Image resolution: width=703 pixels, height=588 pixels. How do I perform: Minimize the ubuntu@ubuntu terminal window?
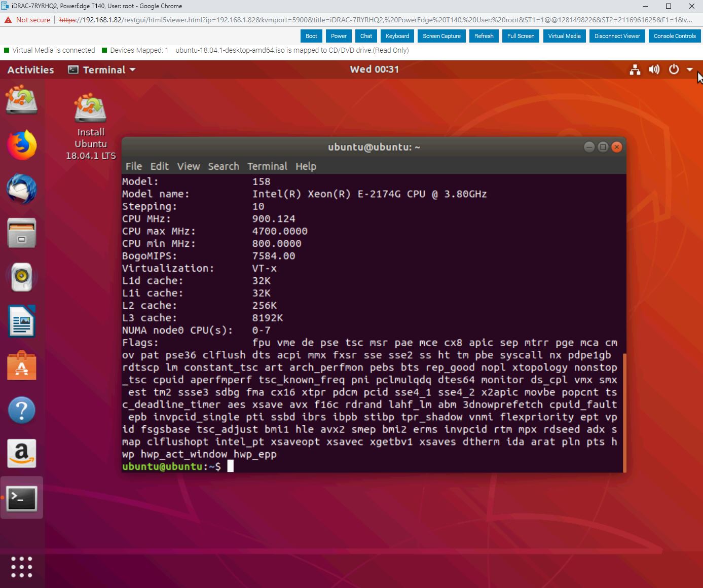(x=589, y=147)
